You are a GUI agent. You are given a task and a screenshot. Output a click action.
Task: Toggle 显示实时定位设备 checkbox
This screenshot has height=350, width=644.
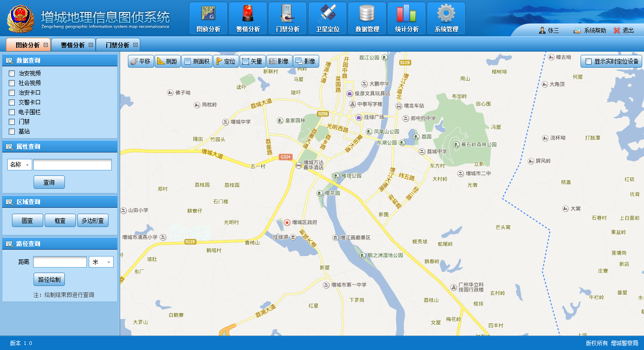tap(589, 61)
